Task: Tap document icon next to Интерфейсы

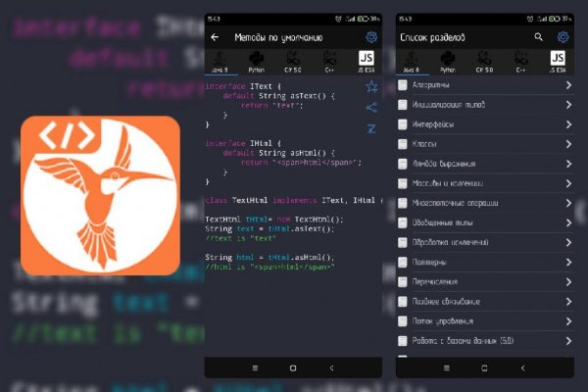Action: click(403, 124)
